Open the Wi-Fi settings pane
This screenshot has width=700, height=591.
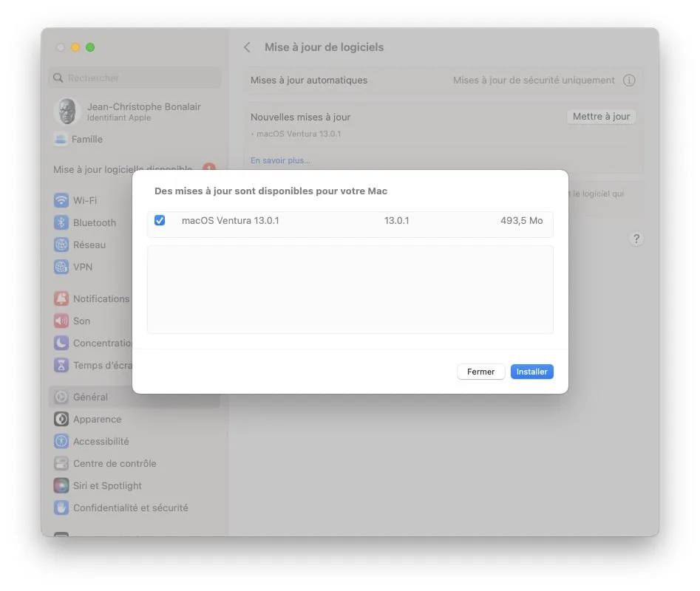[x=61, y=199]
